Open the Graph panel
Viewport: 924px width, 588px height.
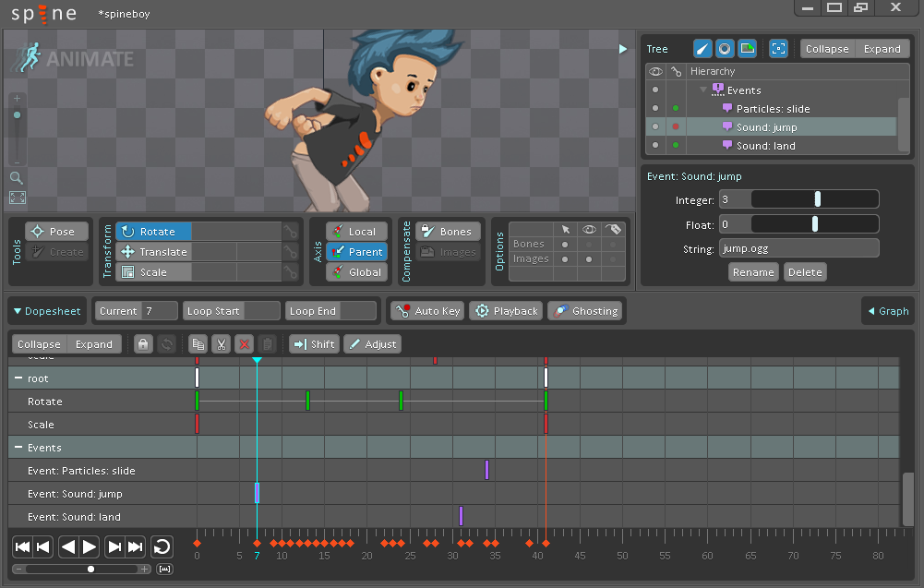[888, 311]
